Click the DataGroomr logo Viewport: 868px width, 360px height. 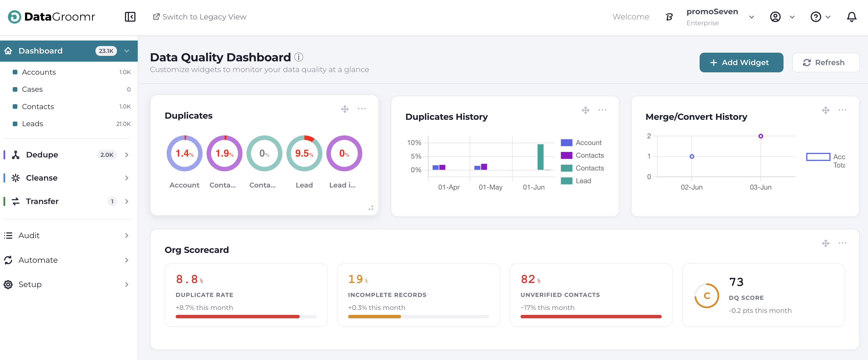coord(52,16)
